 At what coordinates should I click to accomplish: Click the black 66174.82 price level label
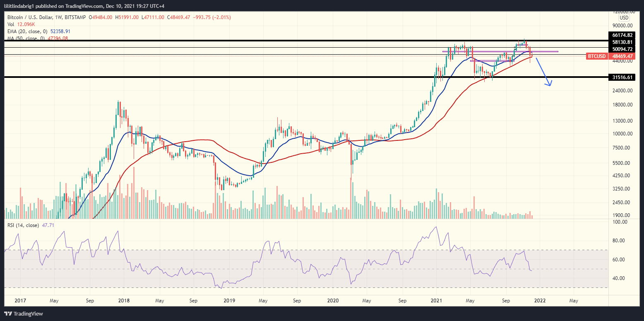tap(621, 35)
